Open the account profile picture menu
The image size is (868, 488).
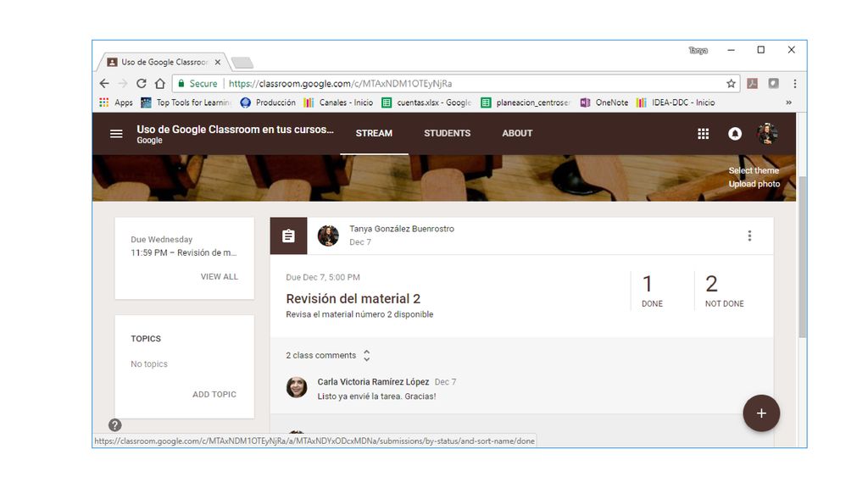pos(767,134)
